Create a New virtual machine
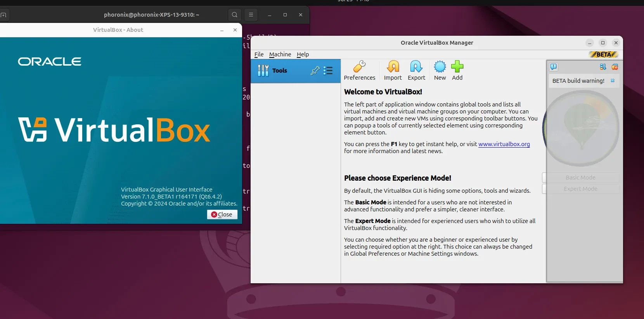 [440, 70]
